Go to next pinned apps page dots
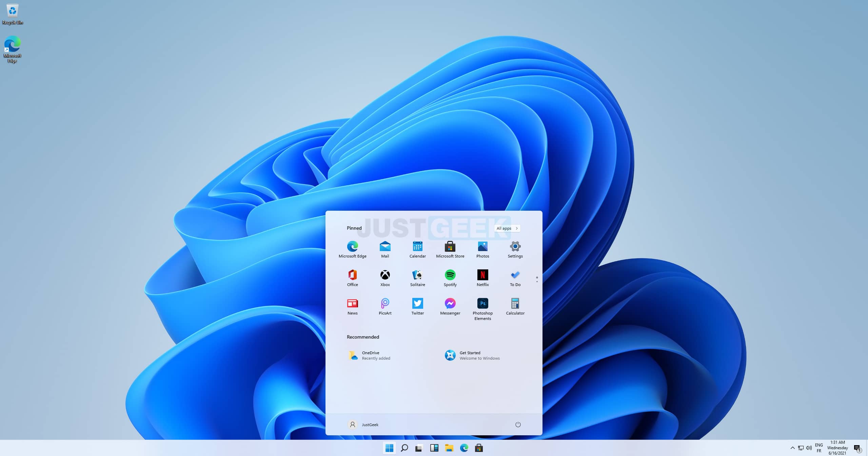 [x=537, y=279]
